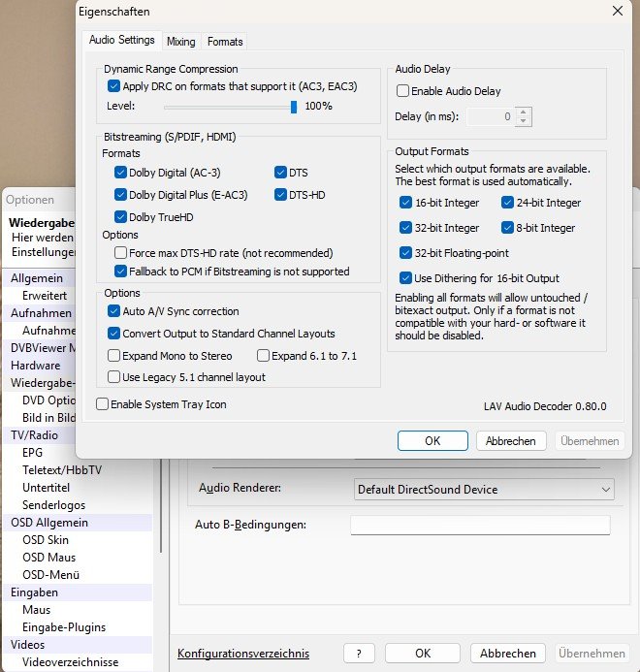The height and width of the screenshot is (672, 640).
Task: Toggle Expand Mono to Stereo
Action: (115, 356)
